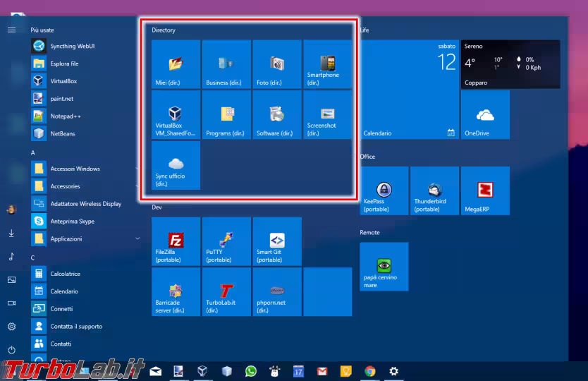Jump to letter A section header

coord(33,153)
